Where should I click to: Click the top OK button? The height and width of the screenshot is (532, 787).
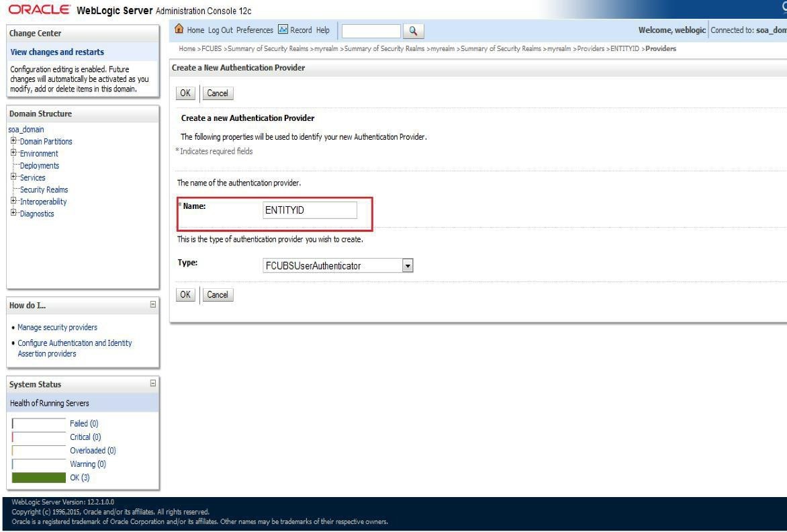click(185, 93)
